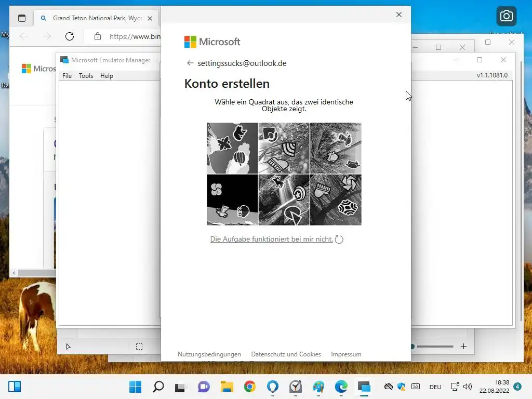Go forward in Edge browser
This screenshot has height=399, width=532.
(47, 36)
